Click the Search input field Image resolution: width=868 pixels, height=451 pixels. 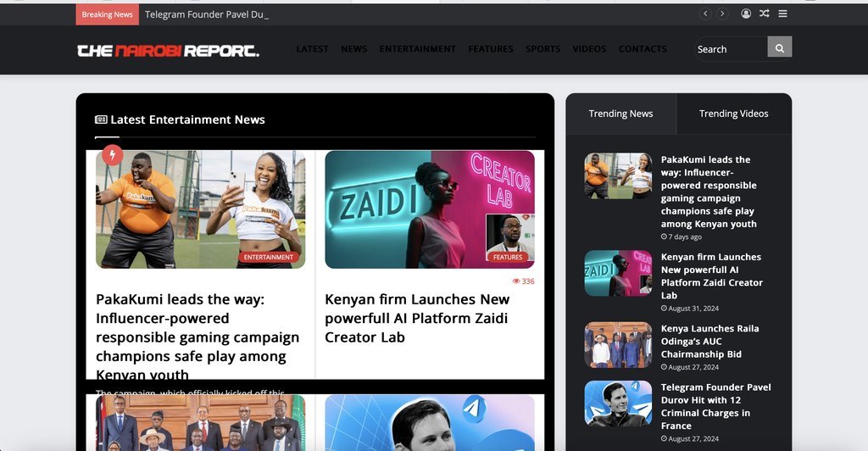[731, 49]
